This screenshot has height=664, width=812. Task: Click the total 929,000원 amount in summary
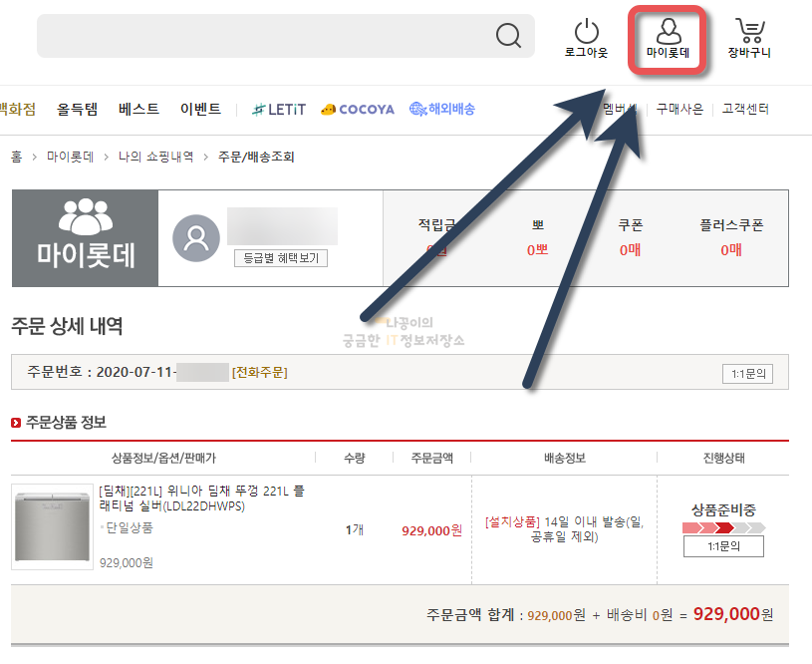(732, 614)
